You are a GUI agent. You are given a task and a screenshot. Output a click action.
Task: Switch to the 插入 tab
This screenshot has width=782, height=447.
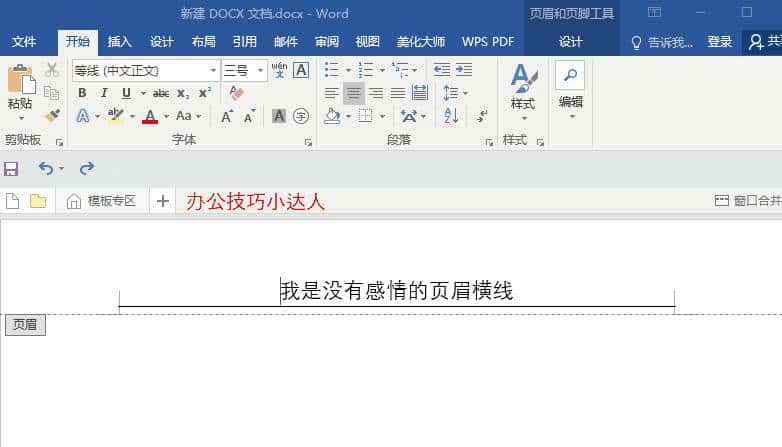[x=120, y=42]
